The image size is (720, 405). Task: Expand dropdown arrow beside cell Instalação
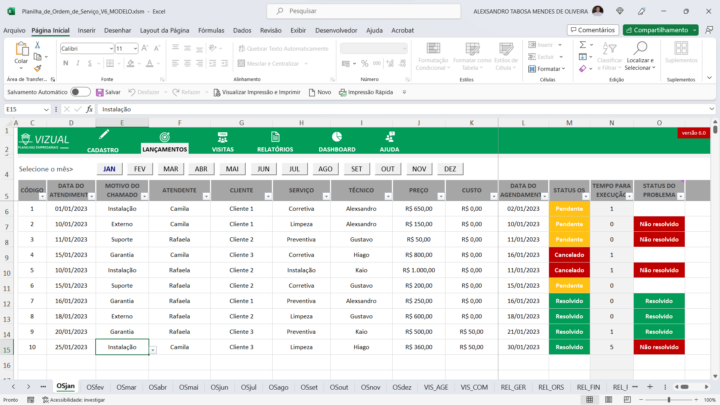(x=153, y=350)
